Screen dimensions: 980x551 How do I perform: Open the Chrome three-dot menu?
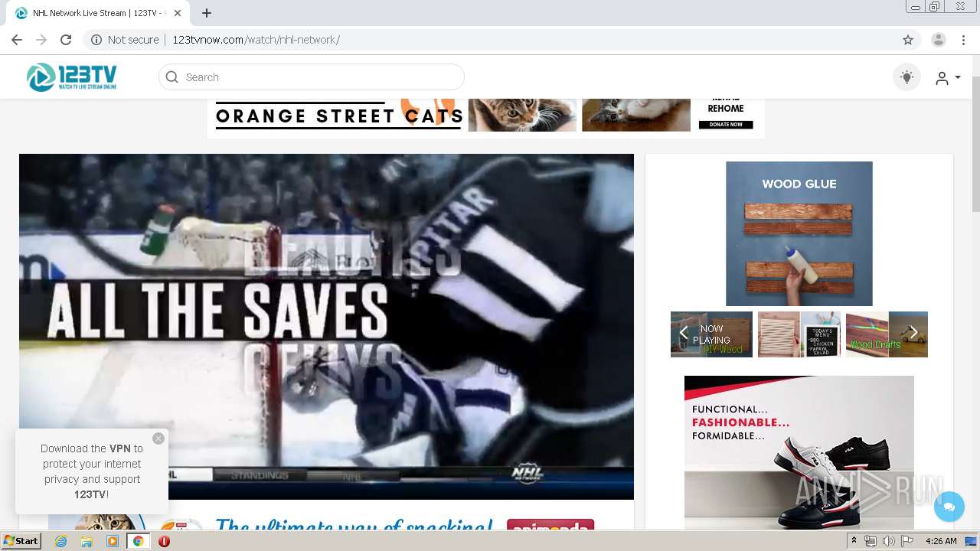pos(963,40)
